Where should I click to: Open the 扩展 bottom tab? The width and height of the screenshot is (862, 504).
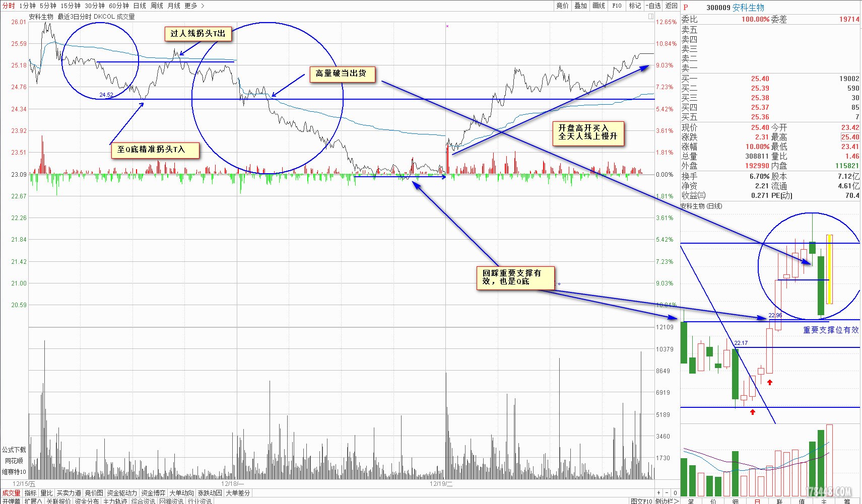33,501
